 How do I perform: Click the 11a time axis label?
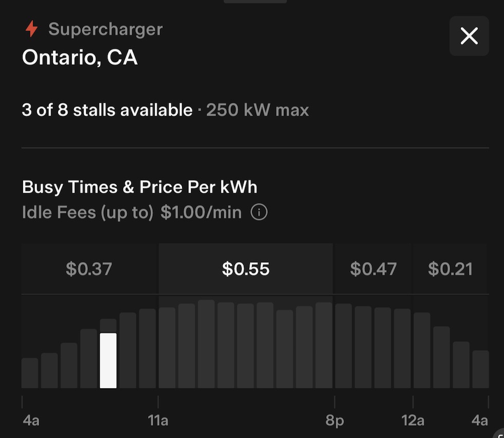pyautogui.click(x=158, y=421)
